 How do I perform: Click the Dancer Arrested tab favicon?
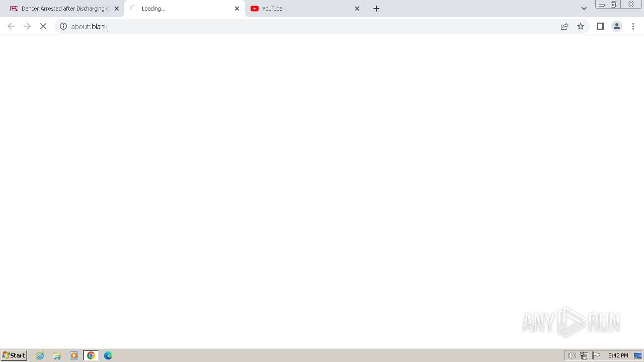pyautogui.click(x=14, y=9)
